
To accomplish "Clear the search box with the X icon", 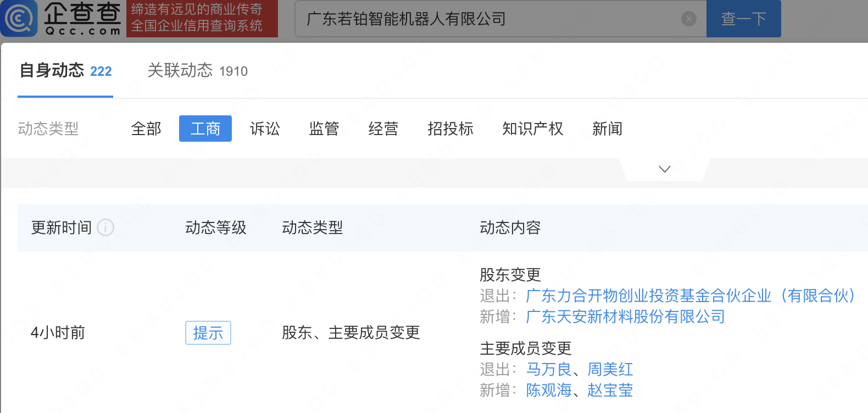I will click(688, 19).
